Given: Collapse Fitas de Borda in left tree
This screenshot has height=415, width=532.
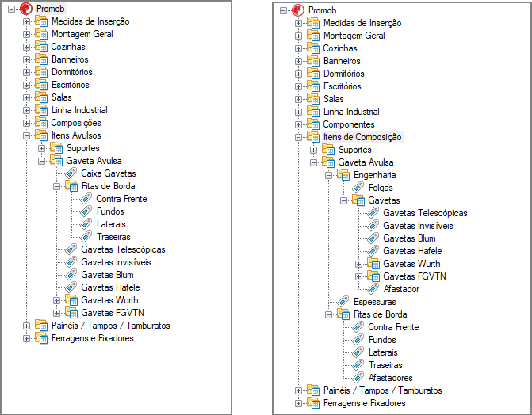Looking at the screenshot, I should coord(56,186).
